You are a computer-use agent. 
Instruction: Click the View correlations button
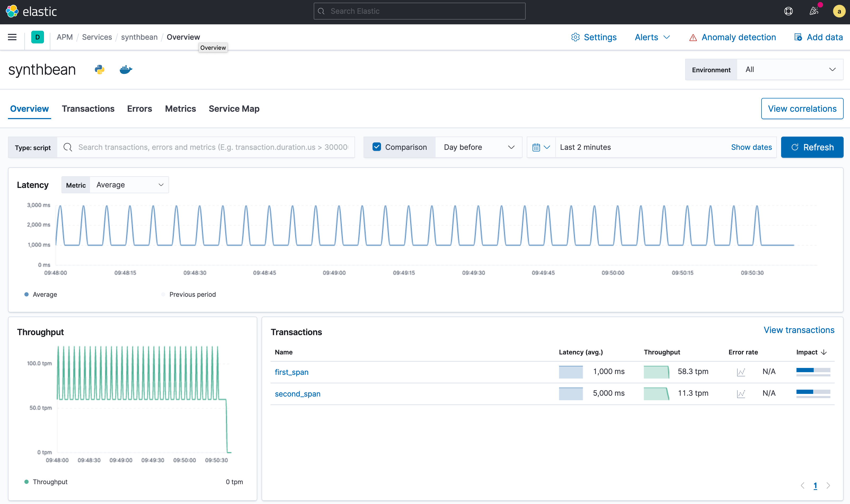[802, 109]
